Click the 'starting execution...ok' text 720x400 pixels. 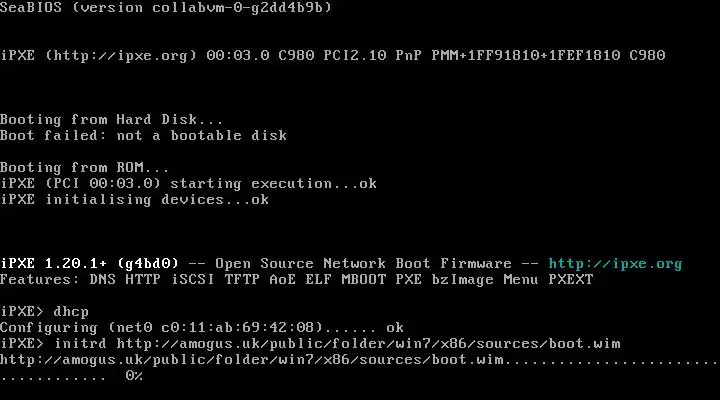point(274,184)
